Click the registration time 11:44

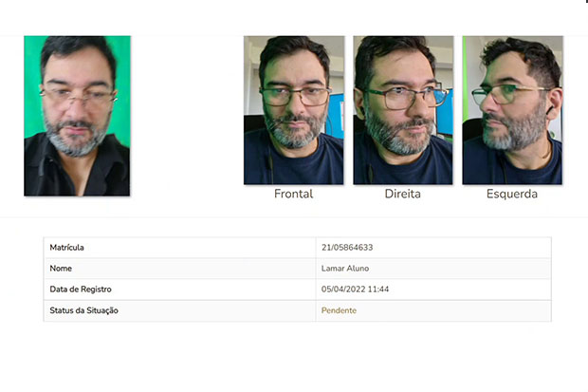[x=378, y=289]
